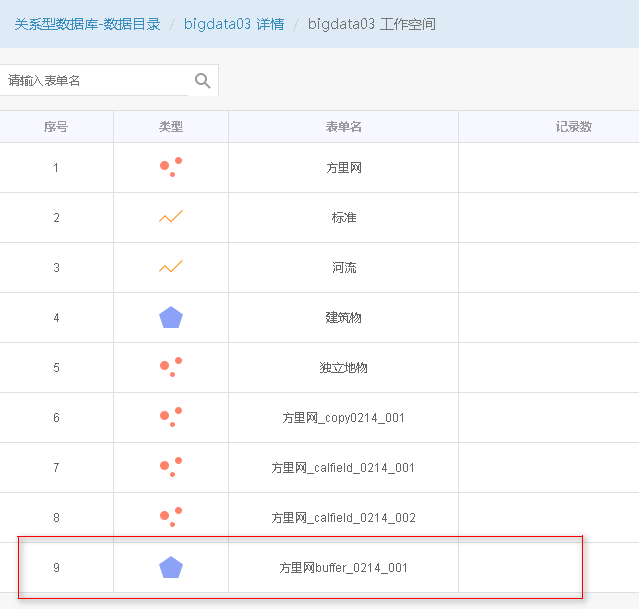Select table name 方里网buffer_0214_001

coord(344,567)
